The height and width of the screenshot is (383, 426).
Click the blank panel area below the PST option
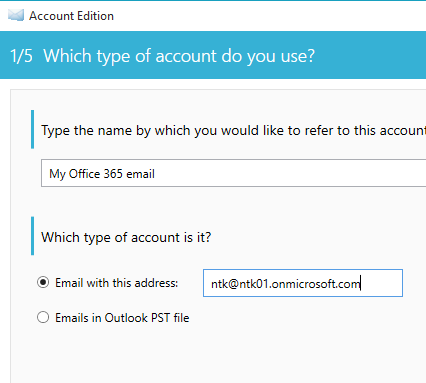[217, 357]
